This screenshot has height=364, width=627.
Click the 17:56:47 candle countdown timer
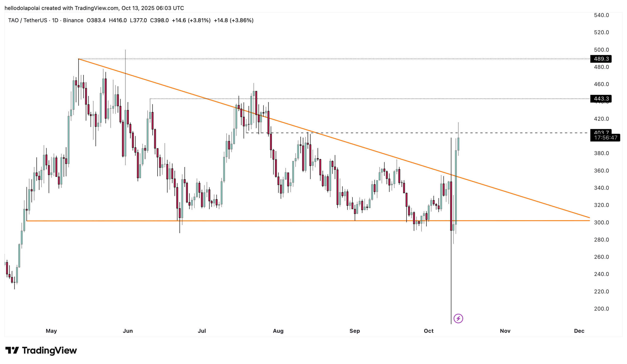605,138
